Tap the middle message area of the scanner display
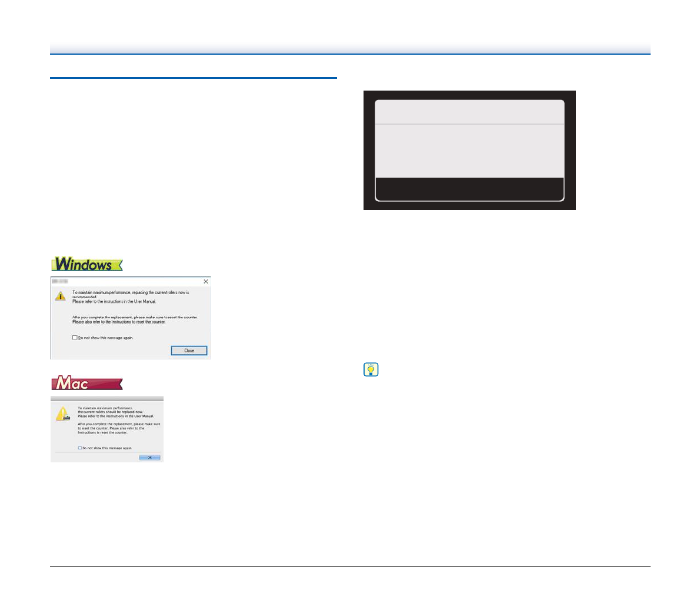Screen dimensions: 700x600 click(469, 151)
